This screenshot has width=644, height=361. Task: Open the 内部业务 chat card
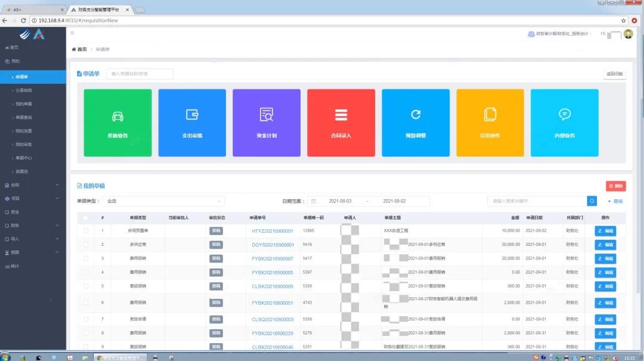564,122
